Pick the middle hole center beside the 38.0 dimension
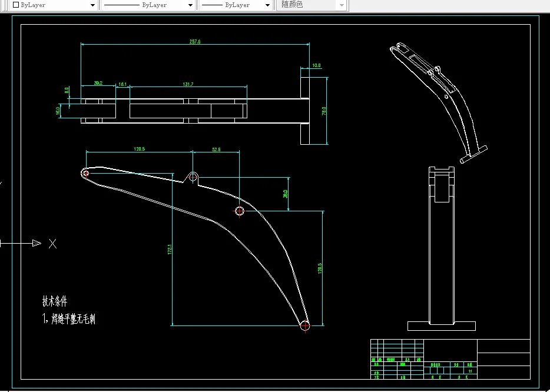 (x=239, y=211)
